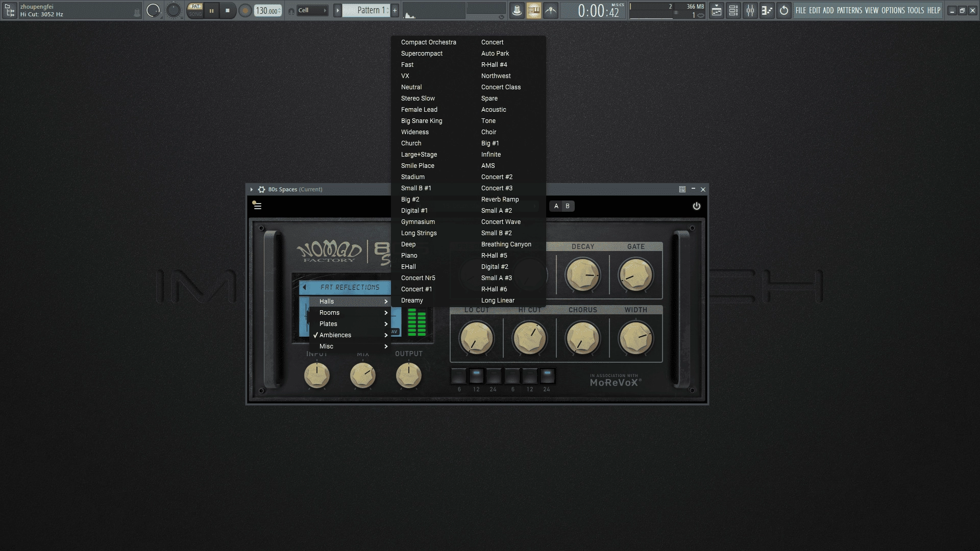Click the 130.000 tempo field
980x551 pixels.
[x=267, y=10]
